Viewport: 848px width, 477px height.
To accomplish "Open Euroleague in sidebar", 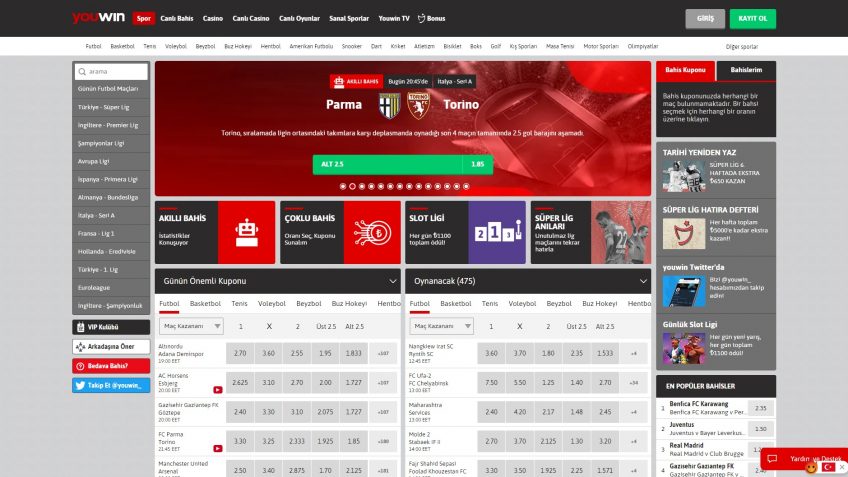I will point(111,288).
